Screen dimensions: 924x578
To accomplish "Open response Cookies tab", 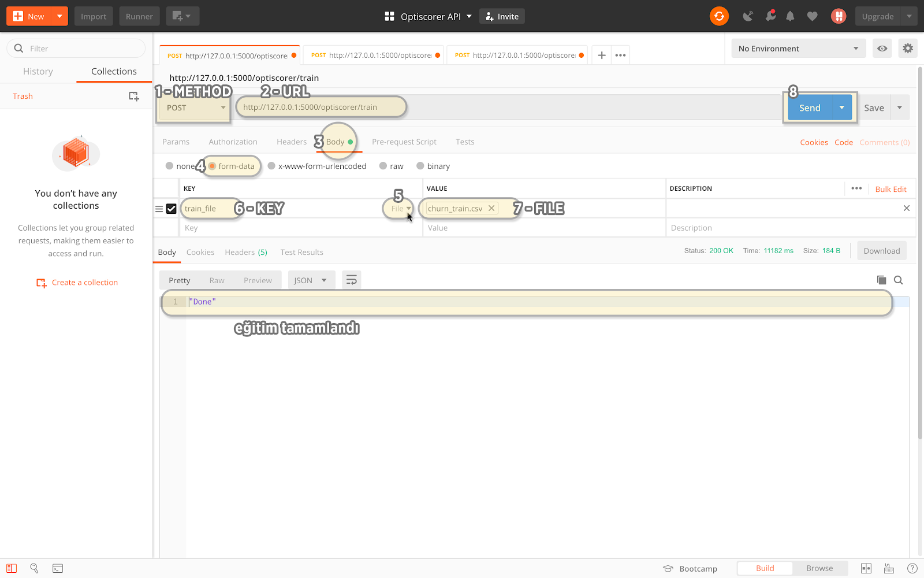I will 200,252.
